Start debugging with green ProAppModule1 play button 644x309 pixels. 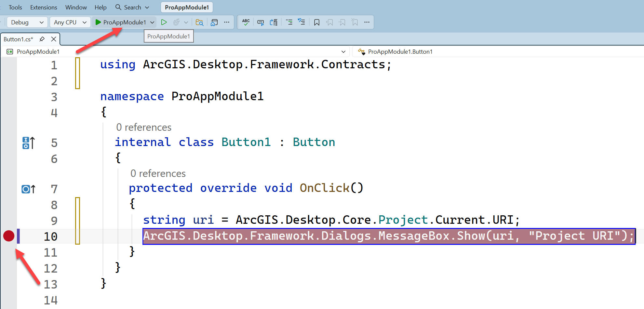(x=121, y=22)
